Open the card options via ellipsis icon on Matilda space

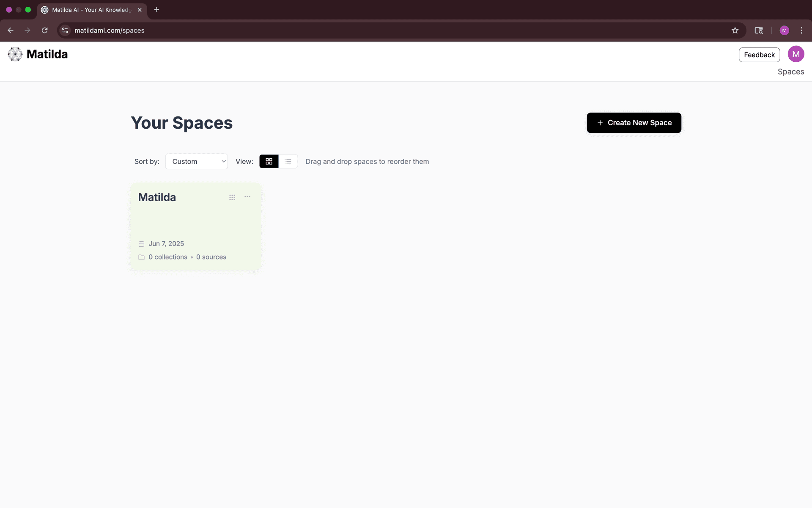click(x=247, y=196)
